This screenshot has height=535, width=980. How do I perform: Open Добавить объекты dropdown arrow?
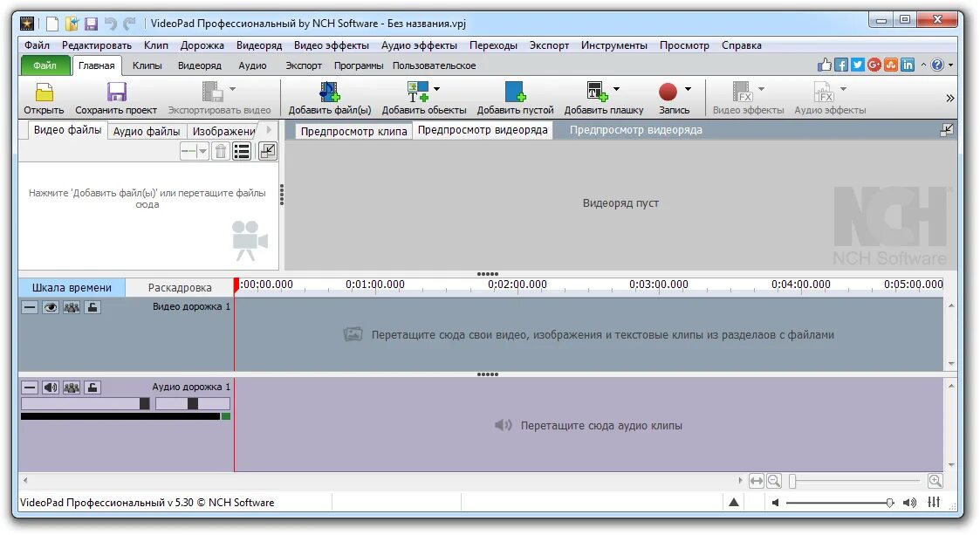(436, 89)
